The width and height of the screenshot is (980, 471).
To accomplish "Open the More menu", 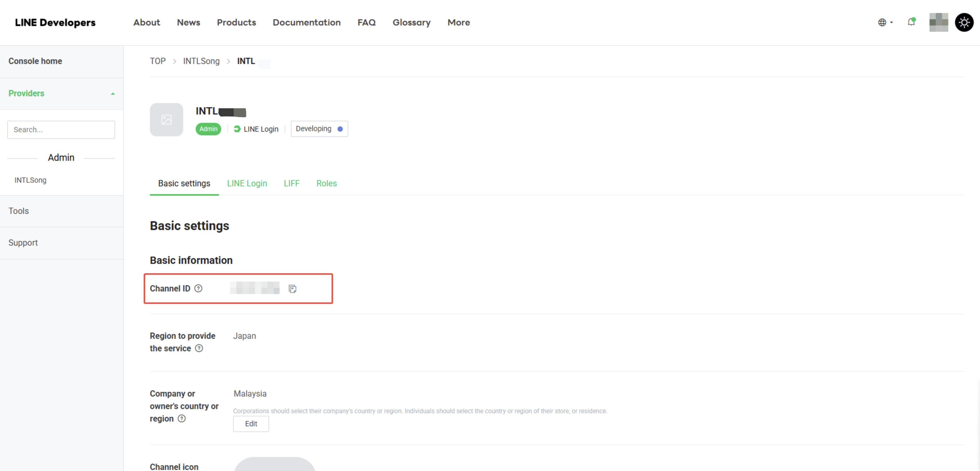I will coord(459,22).
